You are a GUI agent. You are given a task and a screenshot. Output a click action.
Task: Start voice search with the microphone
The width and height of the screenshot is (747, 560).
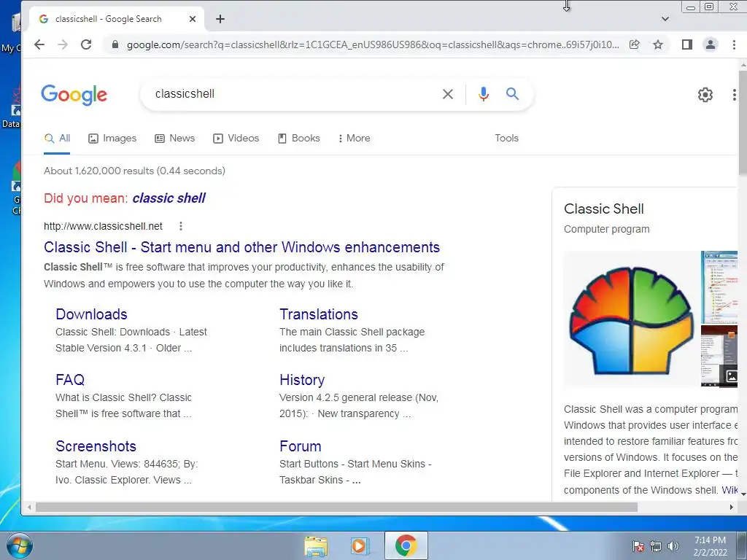click(x=484, y=94)
